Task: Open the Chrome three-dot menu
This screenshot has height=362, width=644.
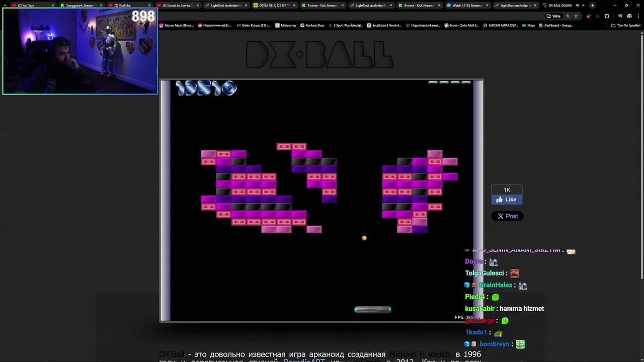Action: coord(638,16)
